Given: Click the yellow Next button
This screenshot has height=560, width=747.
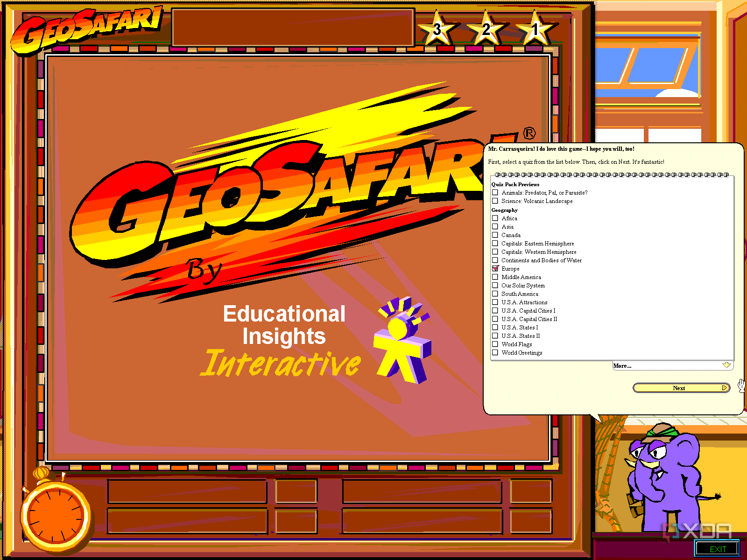Looking at the screenshot, I should point(681,388).
